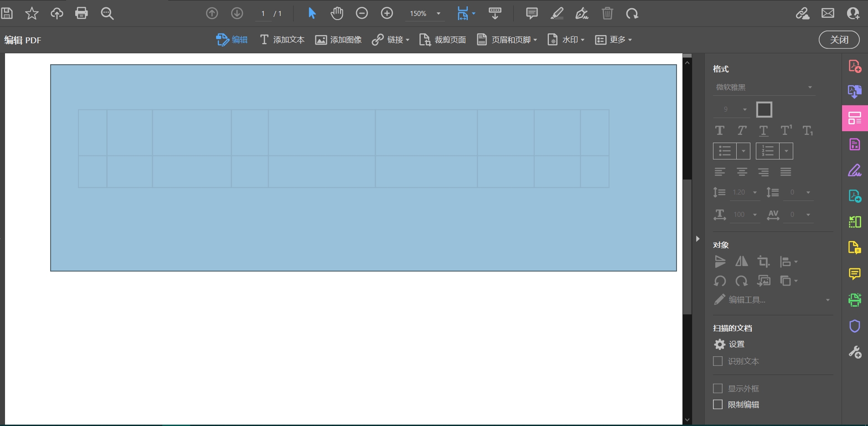The height and width of the screenshot is (426, 868).
Task: Align text left
Action: [720, 172]
